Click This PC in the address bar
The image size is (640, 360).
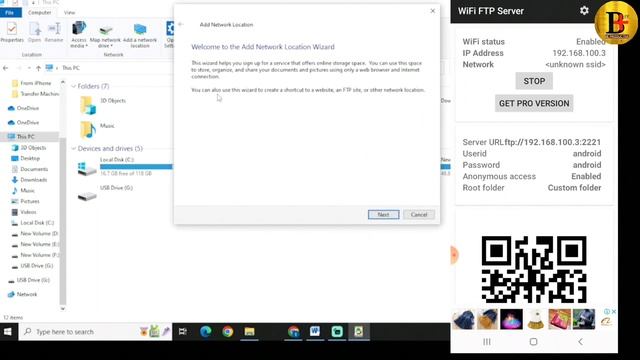(x=71, y=68)
